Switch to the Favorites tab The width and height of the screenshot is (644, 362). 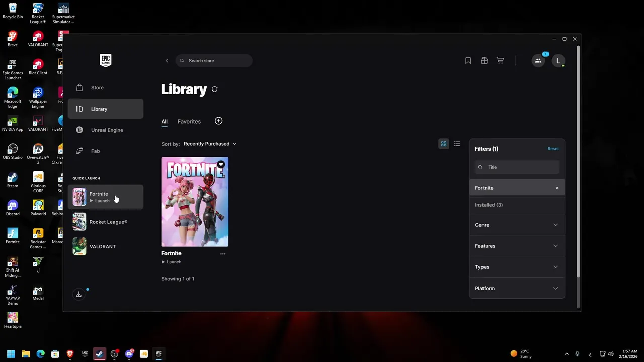(x=189, y=121)
